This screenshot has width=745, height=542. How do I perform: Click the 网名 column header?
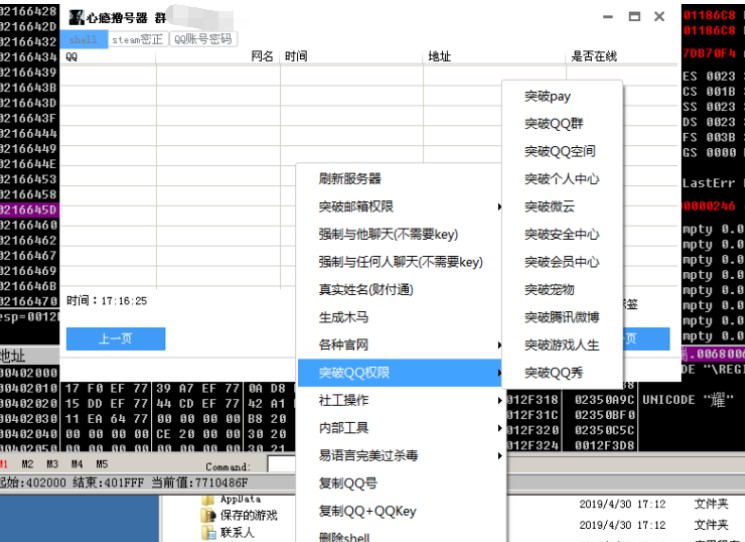218,57
